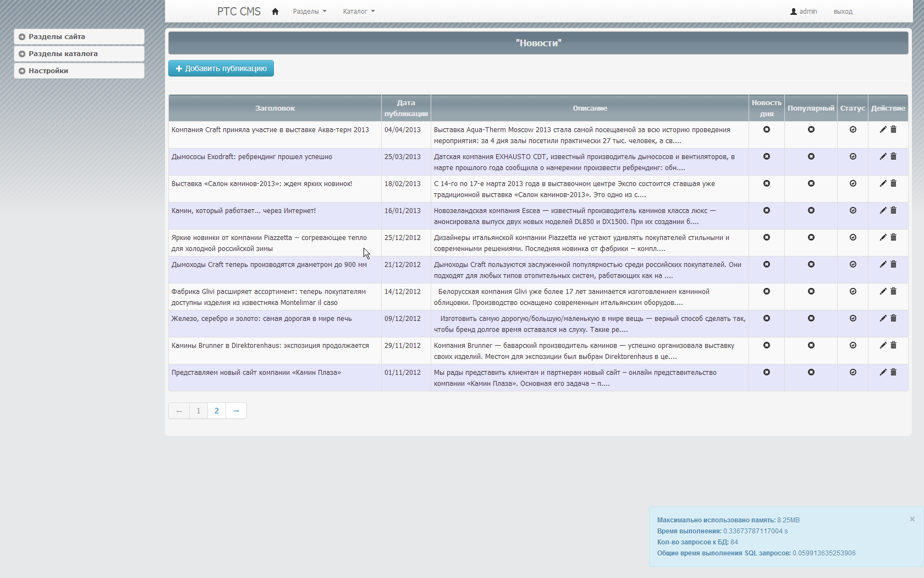
Task: Go to next page arrow
Action: pos(237,411)
